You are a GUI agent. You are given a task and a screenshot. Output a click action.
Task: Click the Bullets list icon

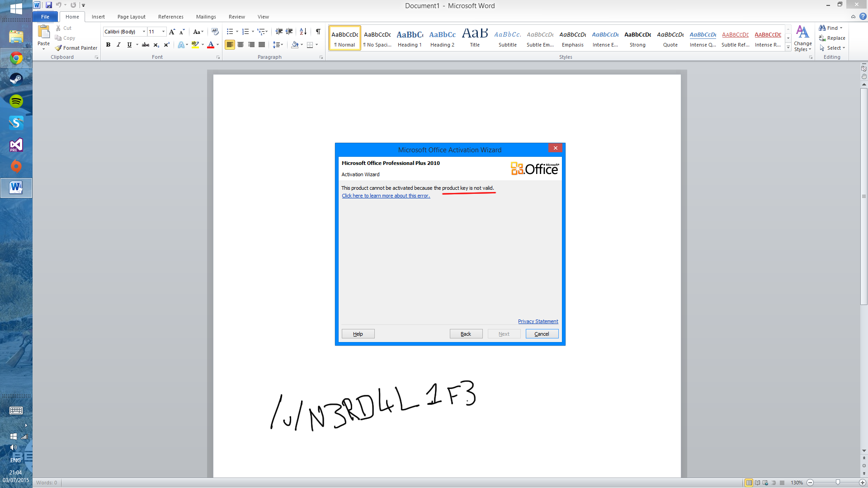tap(230, 32)
